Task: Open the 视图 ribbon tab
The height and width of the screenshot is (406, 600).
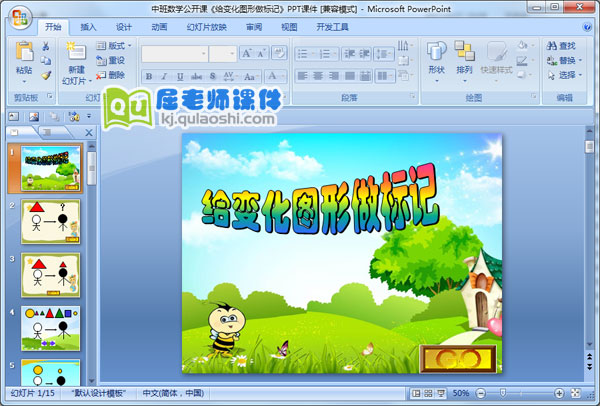Action: click(289, 27)
